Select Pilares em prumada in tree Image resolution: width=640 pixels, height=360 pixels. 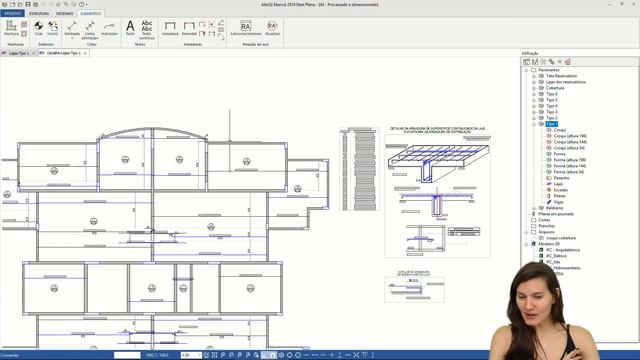[556, 214]
